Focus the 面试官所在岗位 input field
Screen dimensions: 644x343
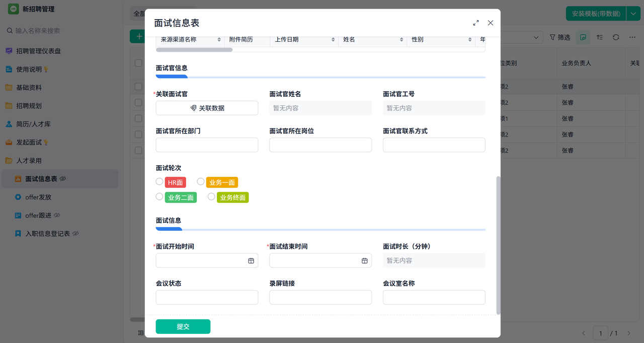tap(320, 145)
